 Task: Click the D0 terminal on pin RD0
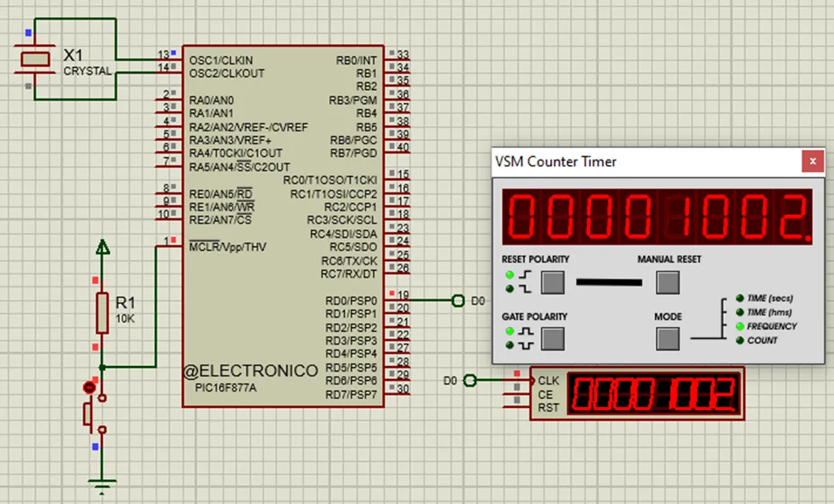pyautogui.click(x=459, y=300)
